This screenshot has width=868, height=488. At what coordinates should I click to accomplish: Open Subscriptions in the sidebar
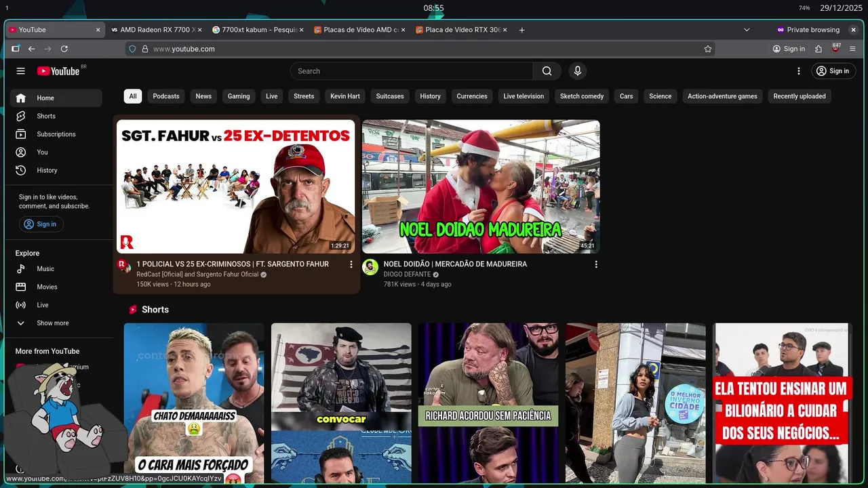point(56,134)
